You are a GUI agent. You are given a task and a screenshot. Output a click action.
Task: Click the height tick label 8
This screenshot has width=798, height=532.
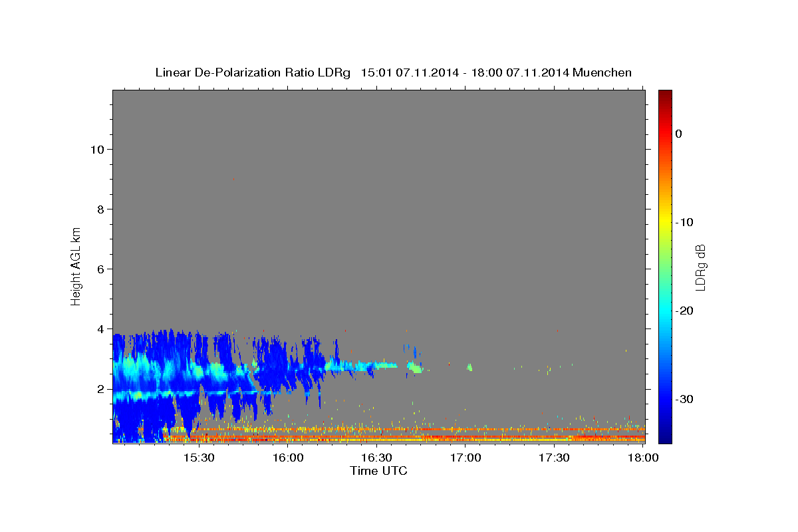pyautogui.click(x=99, y=209)
